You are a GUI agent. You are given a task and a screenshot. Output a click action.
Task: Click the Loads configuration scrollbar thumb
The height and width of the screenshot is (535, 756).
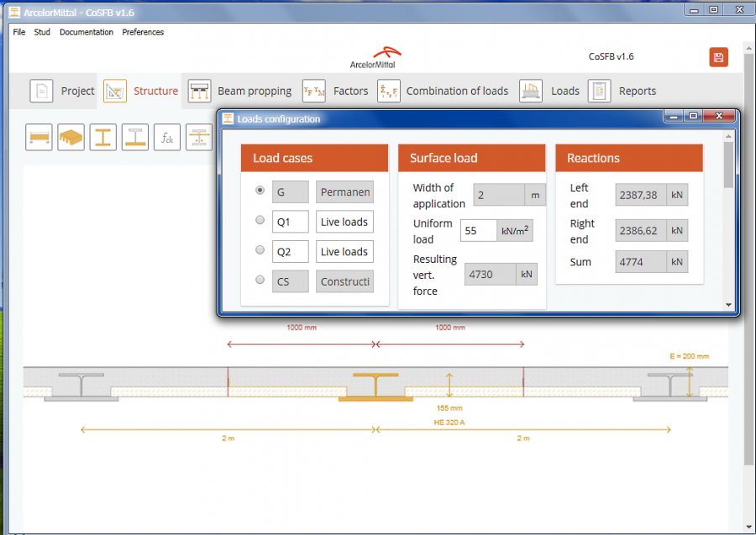[728, 165]
